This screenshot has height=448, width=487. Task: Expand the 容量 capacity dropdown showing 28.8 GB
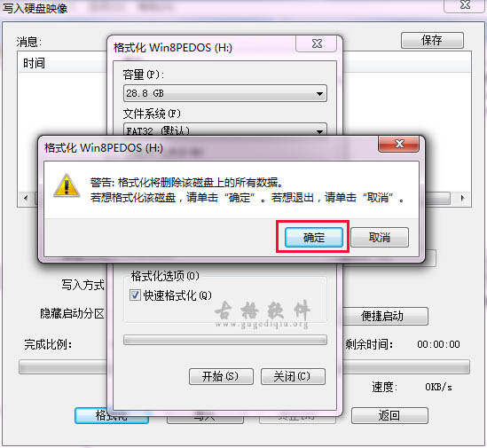(224, 93)
